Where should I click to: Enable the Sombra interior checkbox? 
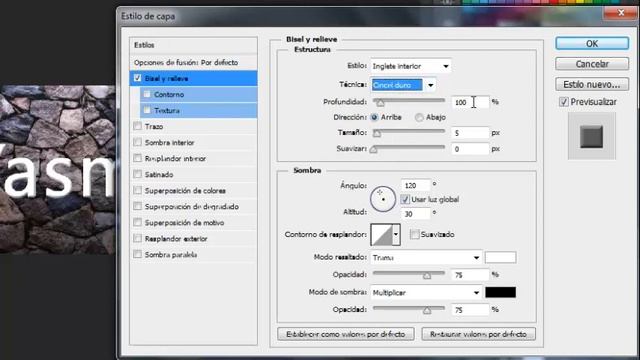coord(138,142)
